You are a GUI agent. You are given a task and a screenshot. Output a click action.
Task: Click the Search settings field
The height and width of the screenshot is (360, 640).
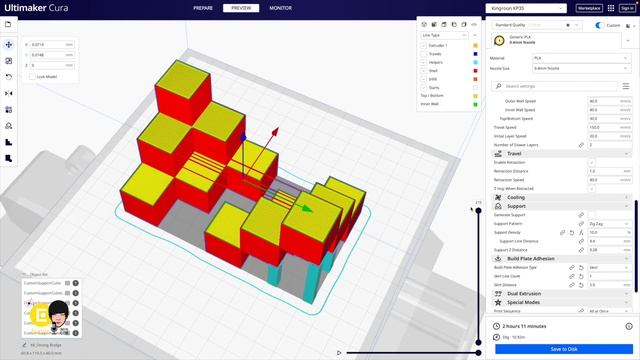pyautogui.click(x=555, y=86)
